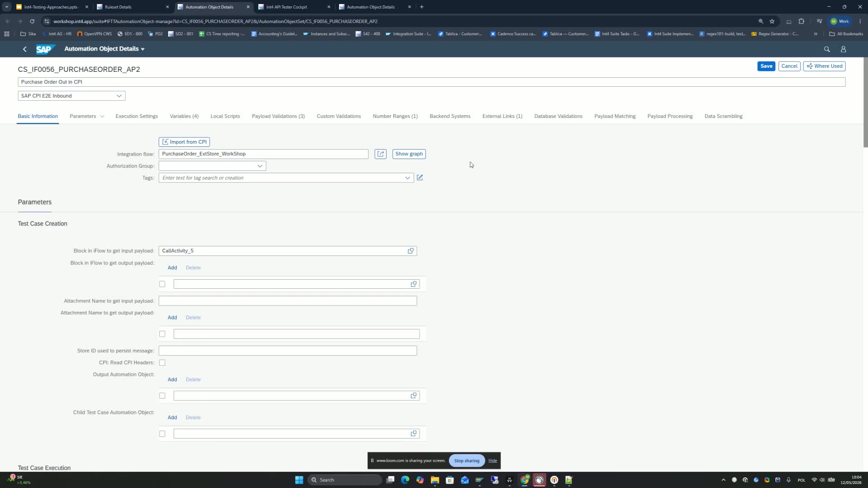The image size is (868, 488).
Task: Open Microsoft Store from the taskbar
Action: 450,480
